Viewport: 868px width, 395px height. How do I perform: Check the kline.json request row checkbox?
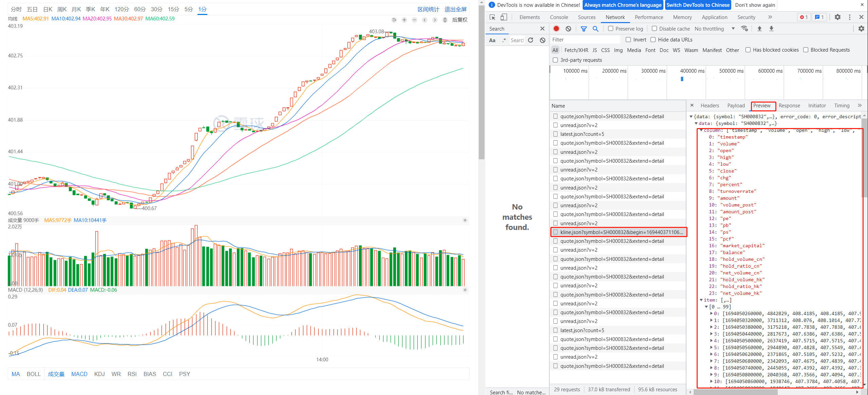coord(555,232)
